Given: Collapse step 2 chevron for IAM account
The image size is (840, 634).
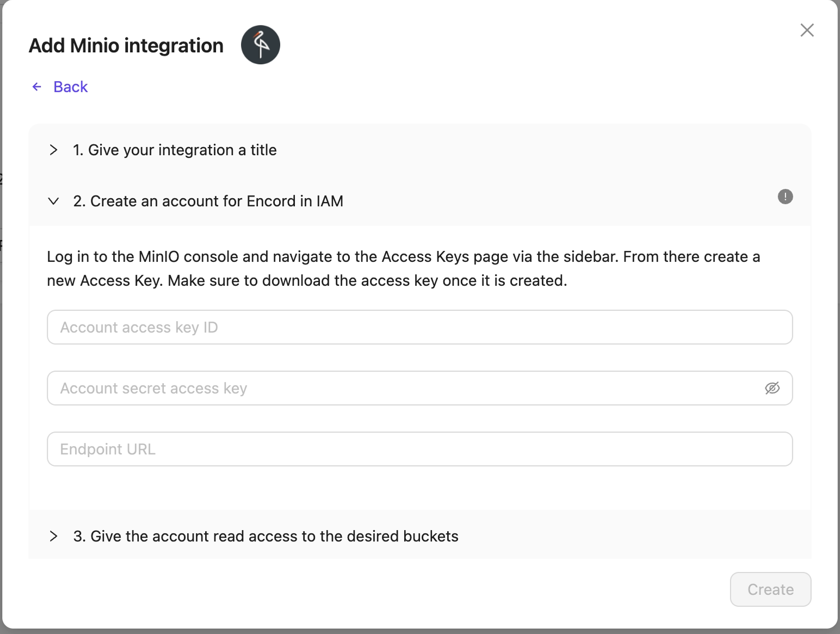Looking at the screenshot, I should point(53,201).
